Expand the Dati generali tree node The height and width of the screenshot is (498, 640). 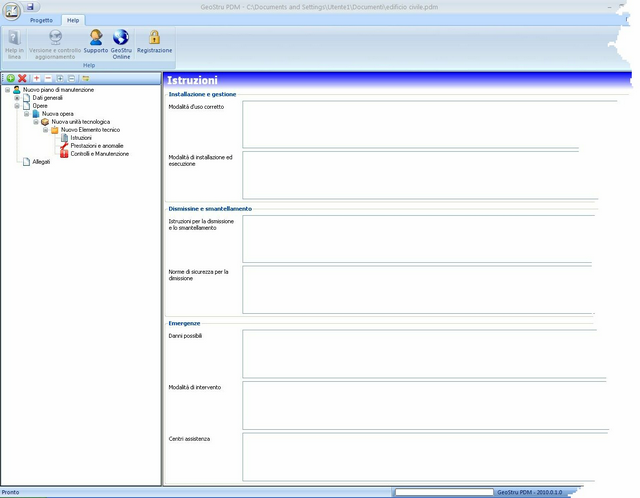17,98
